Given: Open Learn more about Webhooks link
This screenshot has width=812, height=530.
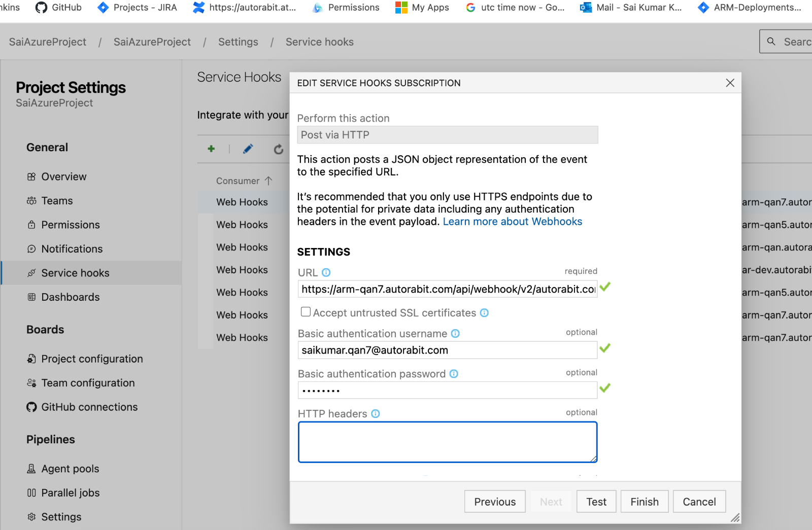Looking at the screenshot, I should pyautogui.click(x=512, y=222).
